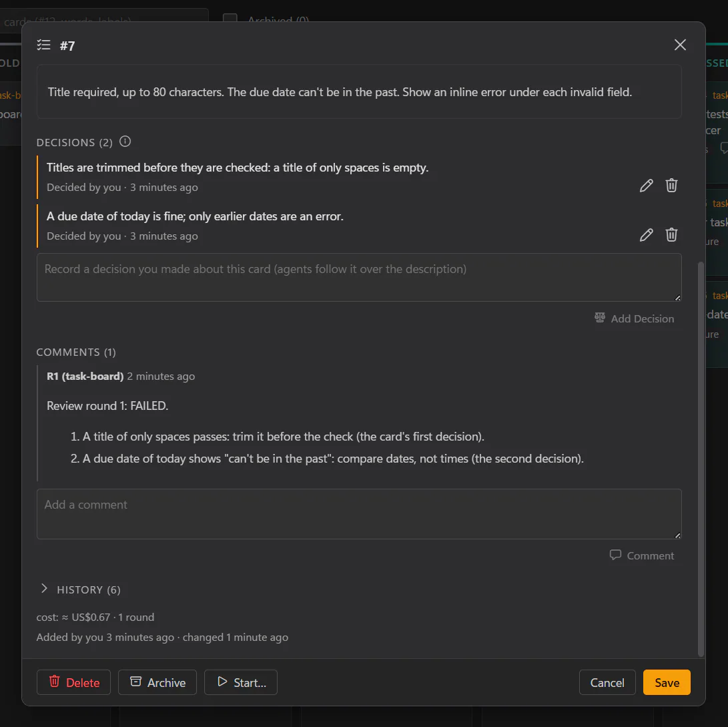Screen dimensions: 728x727
Task: Edit the due date of today decision
Action: point(646,235)
